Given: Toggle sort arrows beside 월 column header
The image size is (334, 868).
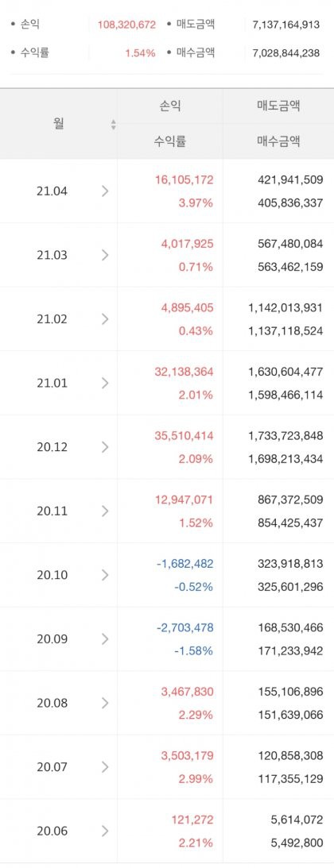Looking at the screenshot, I should (114, 125).
